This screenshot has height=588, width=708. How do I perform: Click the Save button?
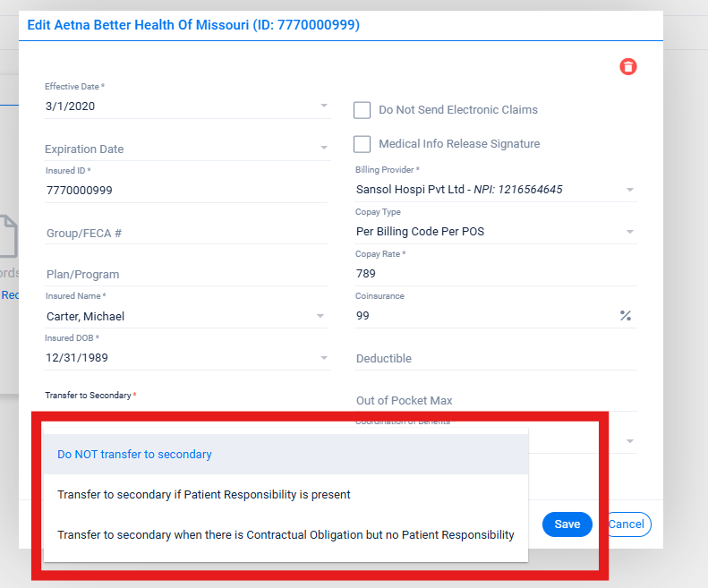[567, 524]
